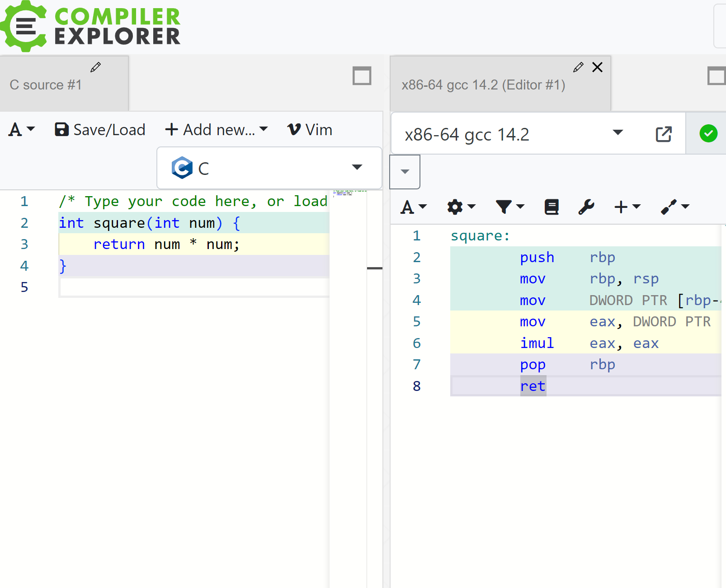Open the overrides wrench icon

click(586, 207)
